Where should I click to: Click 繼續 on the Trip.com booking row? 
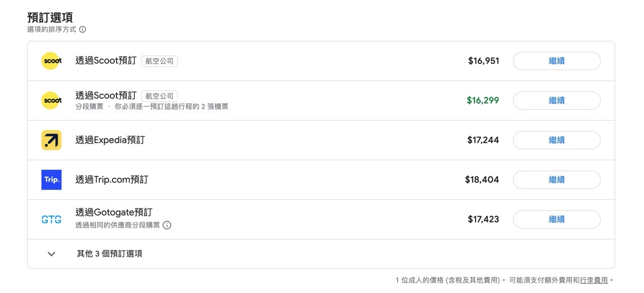556,180
